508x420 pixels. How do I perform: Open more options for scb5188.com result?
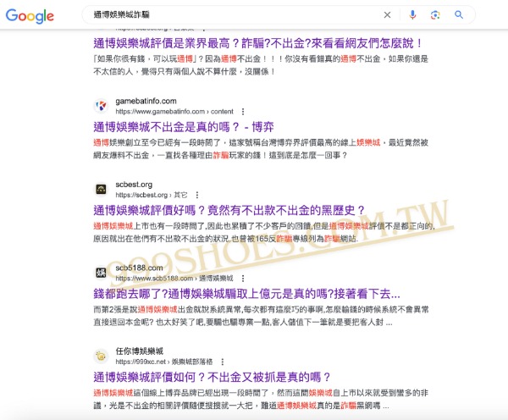tap(243, 279)
